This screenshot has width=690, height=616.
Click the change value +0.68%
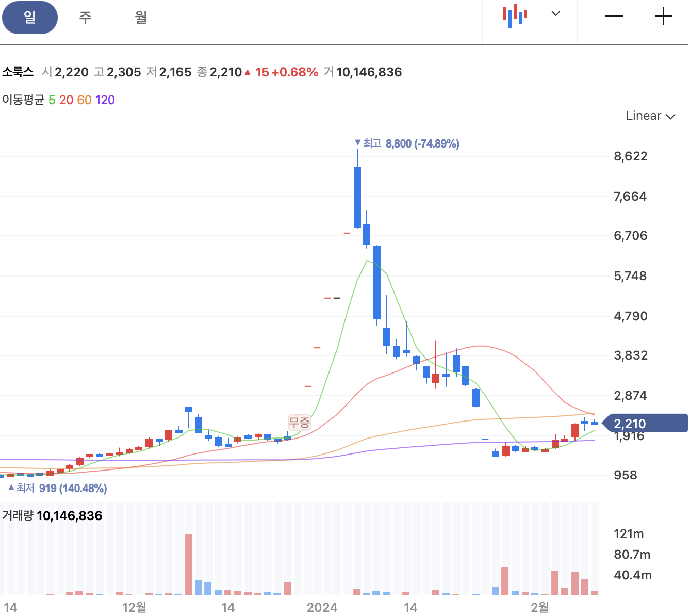coord(294,72)
